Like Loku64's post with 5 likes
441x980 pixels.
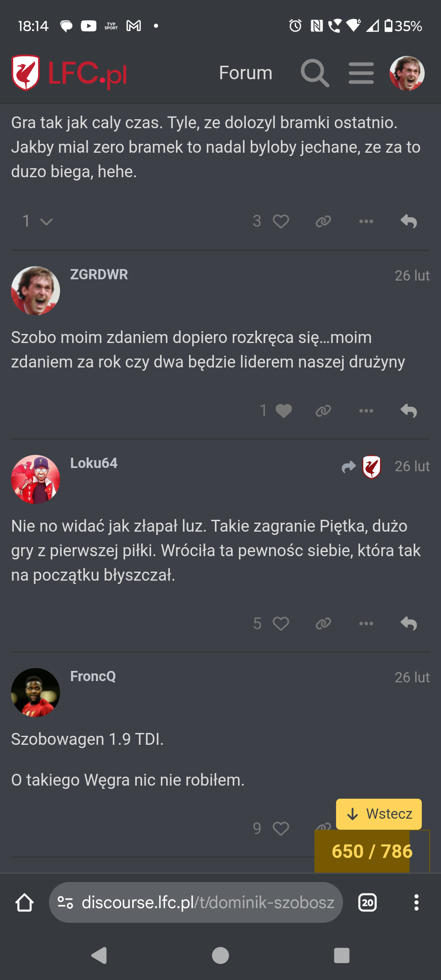tap(281, 624)
